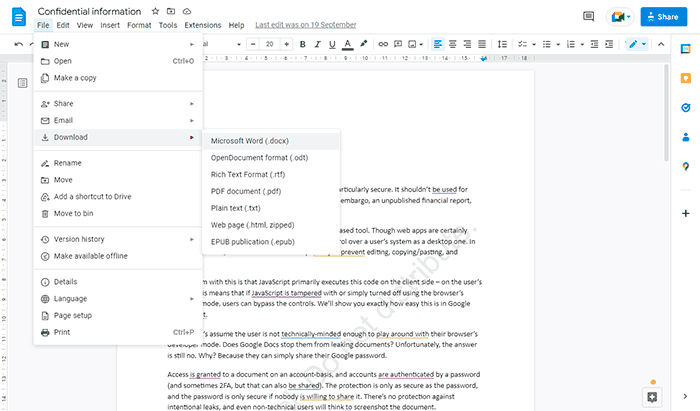
Task: Open the numbered list options arrow
Action: coord(582,45)
